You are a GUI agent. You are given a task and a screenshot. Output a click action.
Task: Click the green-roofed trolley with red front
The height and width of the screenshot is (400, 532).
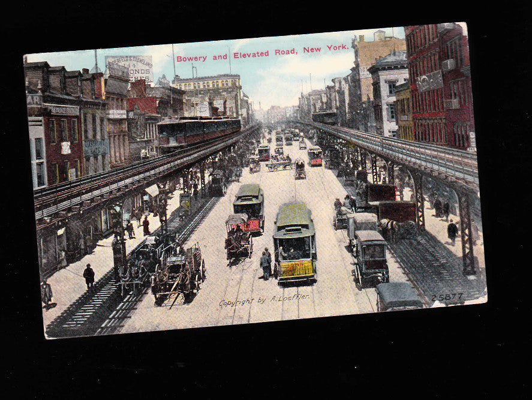pos(249,207)
